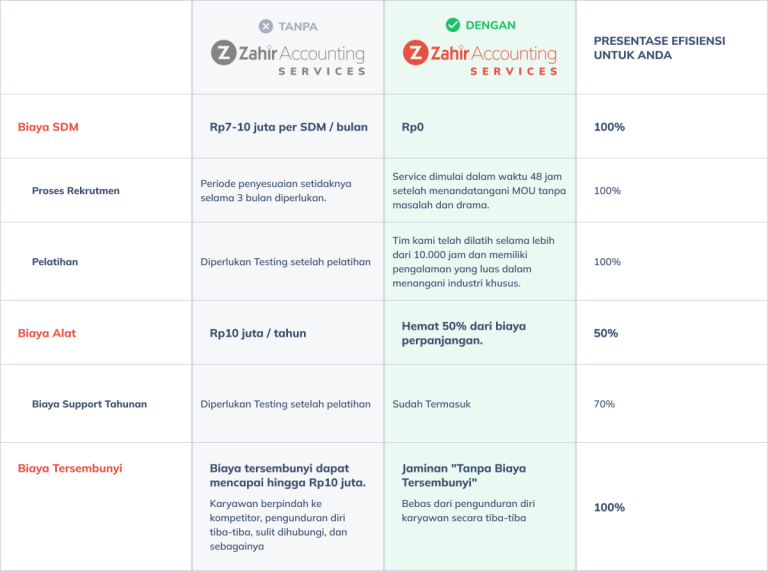768x571 pixels.
Task: Click the Rp0 cell in the DENGAN column
Action: click(x=412, y=127)
